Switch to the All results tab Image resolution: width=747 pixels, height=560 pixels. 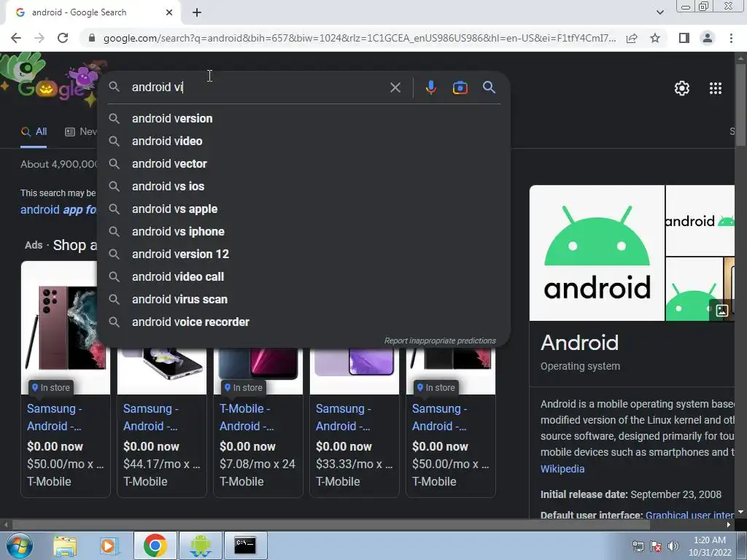coord(34,132)
